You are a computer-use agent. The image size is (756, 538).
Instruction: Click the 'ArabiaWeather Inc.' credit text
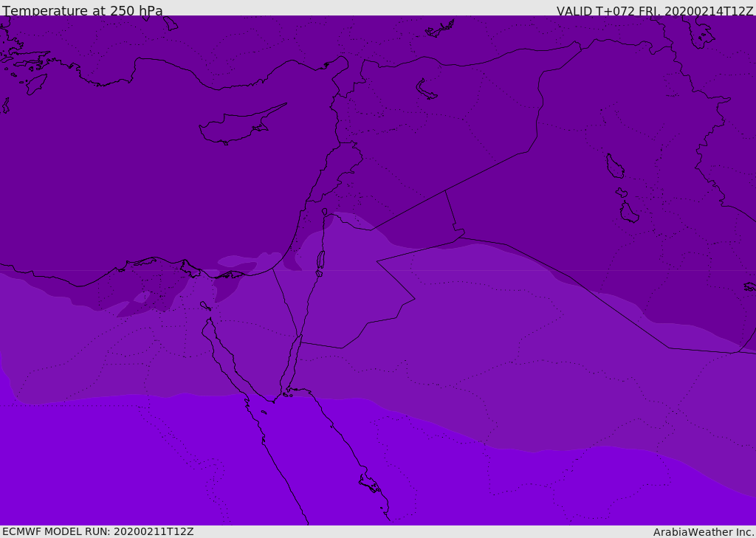coord(704,532)
